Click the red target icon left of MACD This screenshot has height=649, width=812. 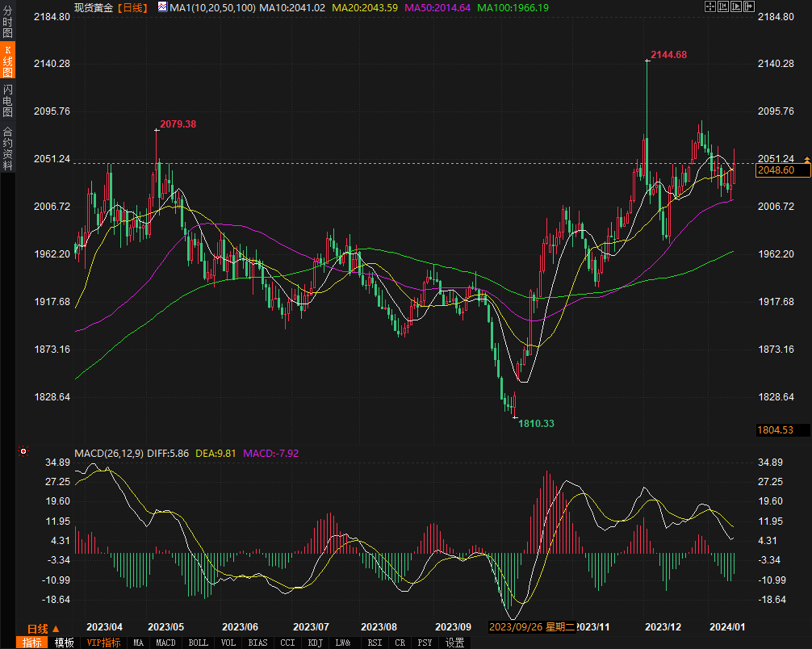[23, 451]
